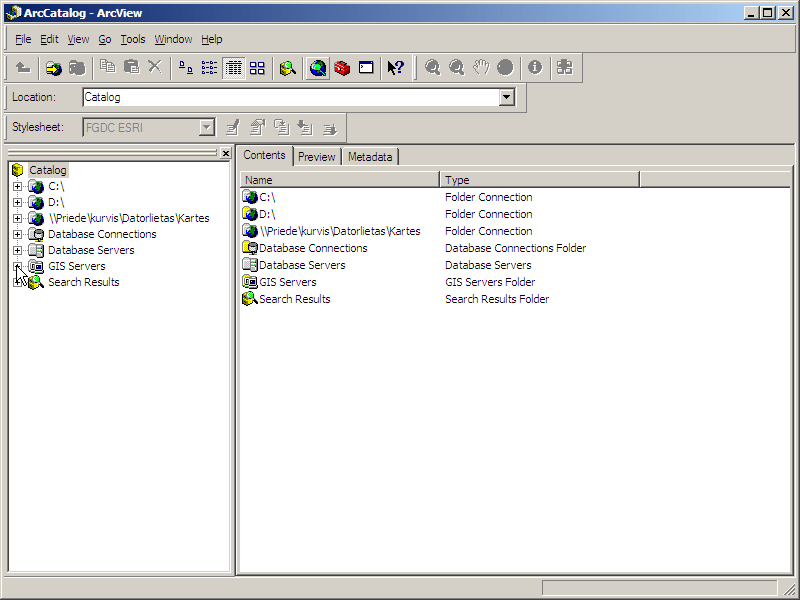This screenshot has height=600, width=800.
Task: Select C:\ row in contents list
Action: pyautogui.click(x=267, y=197)
